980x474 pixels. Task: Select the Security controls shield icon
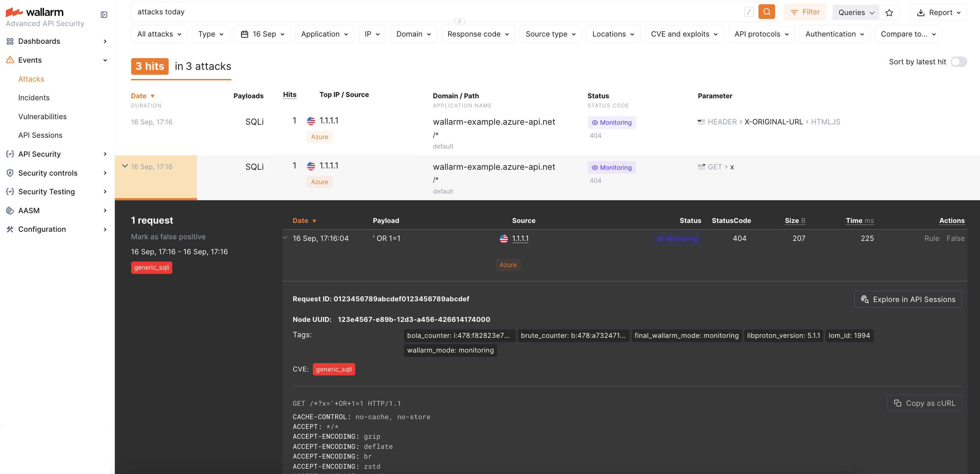[x=10, y=172]
